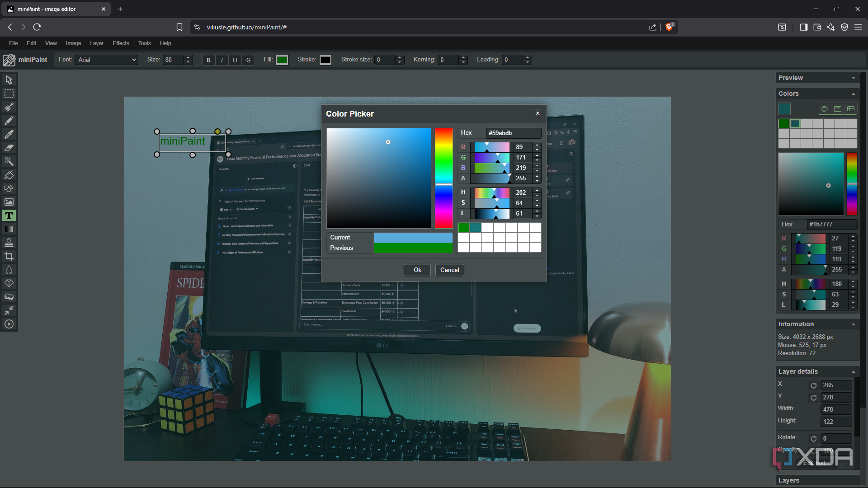This screenshot has width=868, height=488.
Task: Toggle Underline text formatting
Action: tap(235, 60)
